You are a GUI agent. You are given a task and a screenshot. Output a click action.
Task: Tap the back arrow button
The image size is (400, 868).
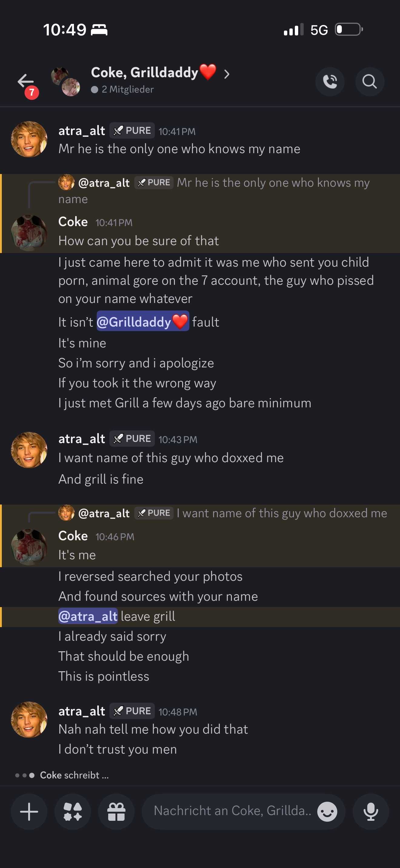click(x=26, y=81)
